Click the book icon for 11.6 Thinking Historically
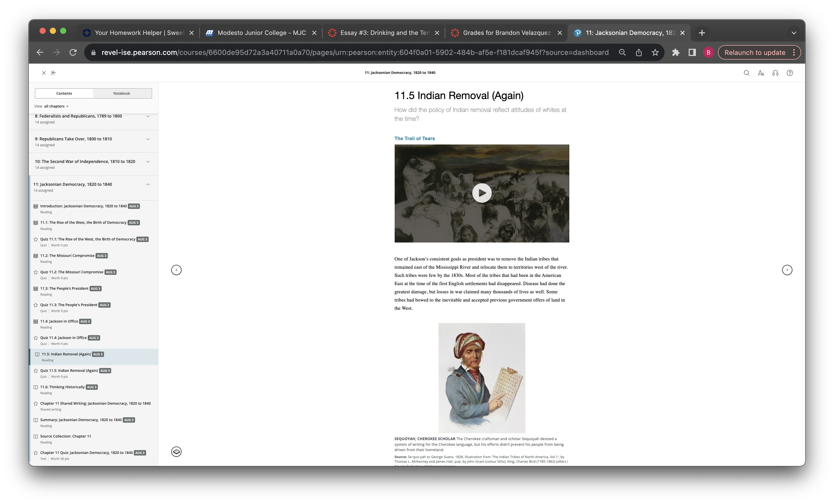 pyautogui.click(x=35, y=387)
